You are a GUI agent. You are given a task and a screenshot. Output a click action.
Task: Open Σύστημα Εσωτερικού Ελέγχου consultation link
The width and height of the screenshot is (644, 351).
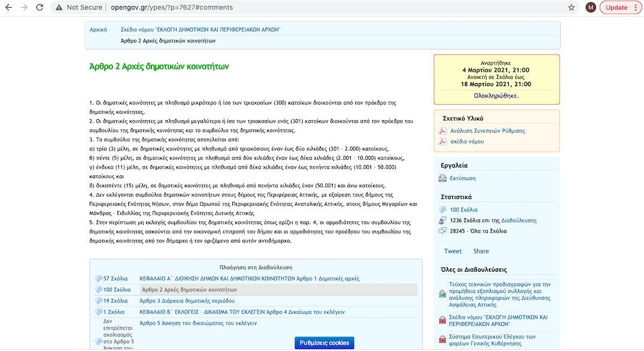pos(492,340)
